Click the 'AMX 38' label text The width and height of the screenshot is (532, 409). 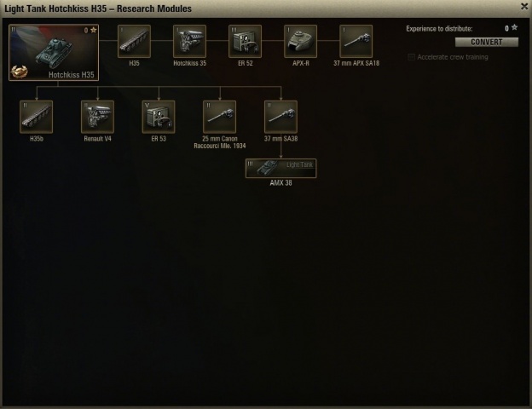click(x=281, y=183)
